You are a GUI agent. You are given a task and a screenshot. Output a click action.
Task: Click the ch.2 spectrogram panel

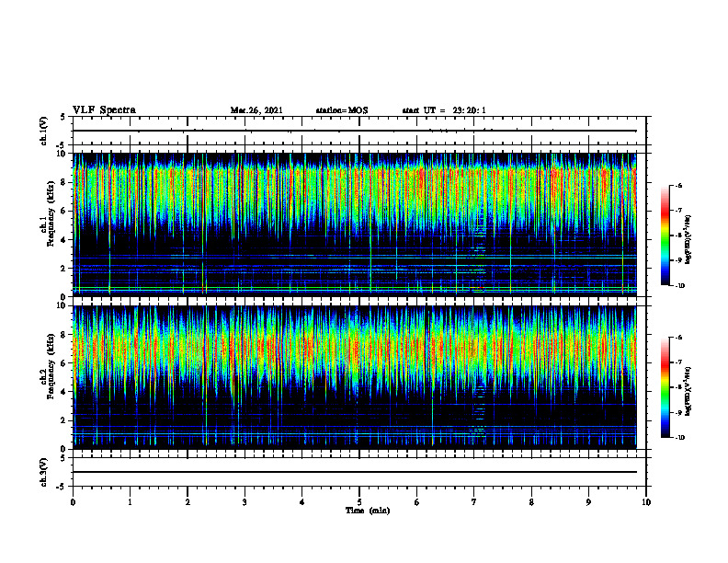(x=355, y=377)
